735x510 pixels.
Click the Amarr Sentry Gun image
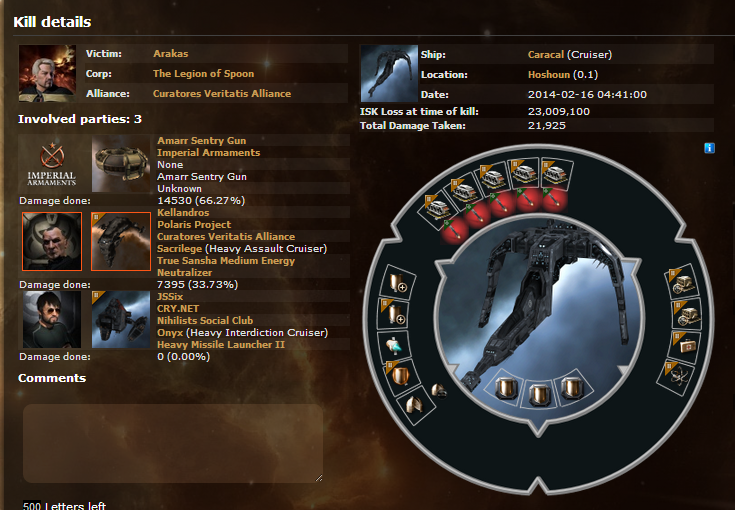click(x=121, y=164)
